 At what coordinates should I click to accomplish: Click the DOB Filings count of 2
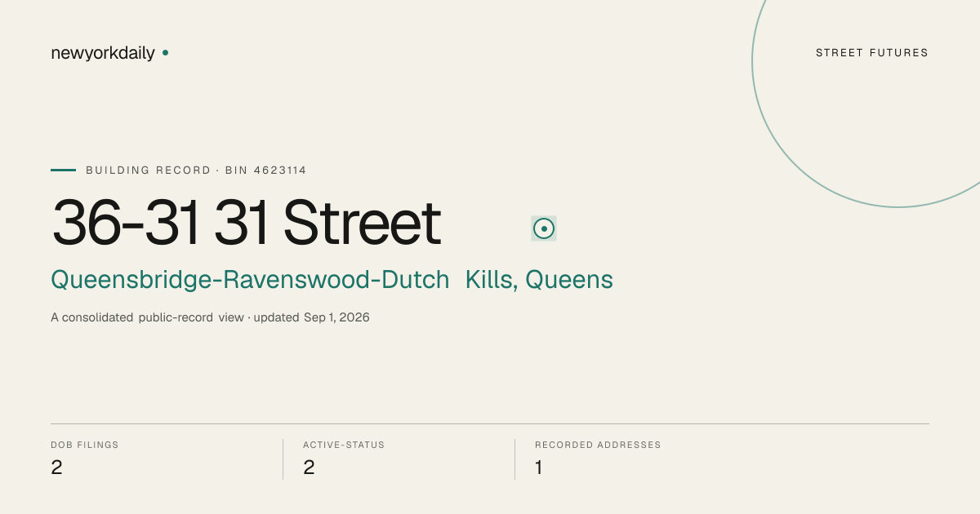pyautogui.click(x=56, y=467)
